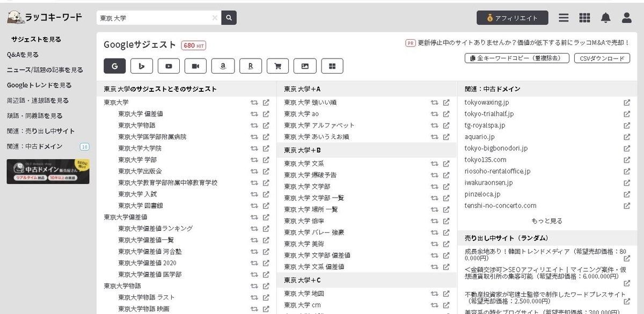The height and width of the screenshot is (314, 644).
Task: Open external link for 東京 大学 美術
Action: pos(446,244)
